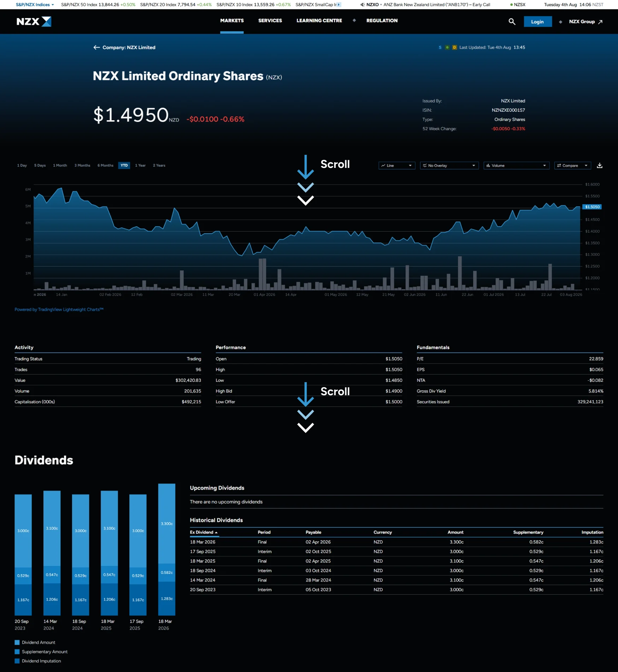Click the Securities Issued value 329,241,123
This screenshot has width=618, height=672.
tap(590, 402)
